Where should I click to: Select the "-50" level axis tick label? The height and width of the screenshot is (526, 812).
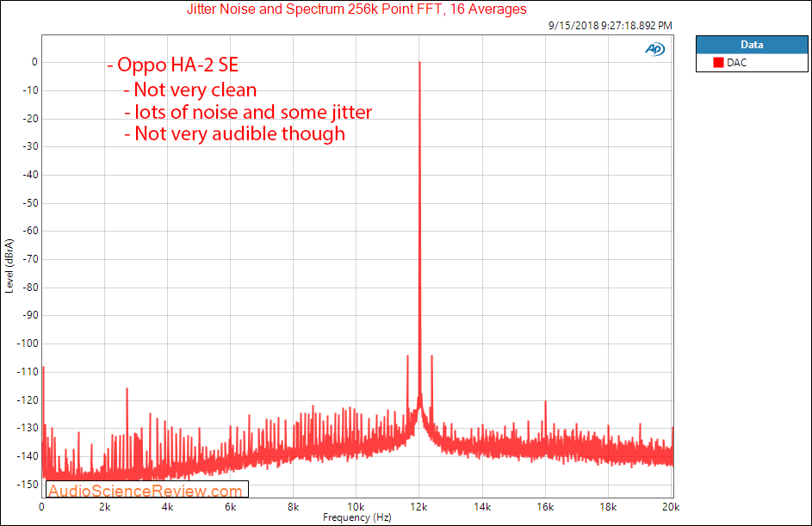click(30, 203)
